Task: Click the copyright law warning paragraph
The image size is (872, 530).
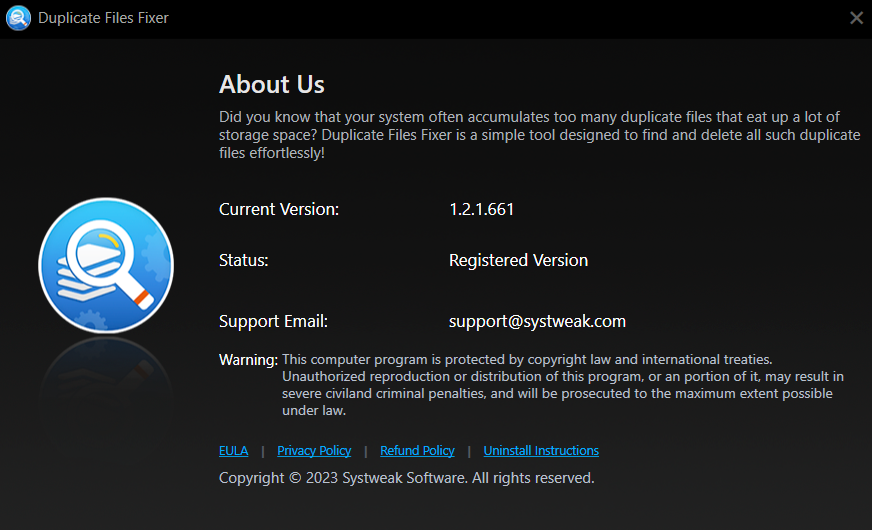Action: pos(563,385)
